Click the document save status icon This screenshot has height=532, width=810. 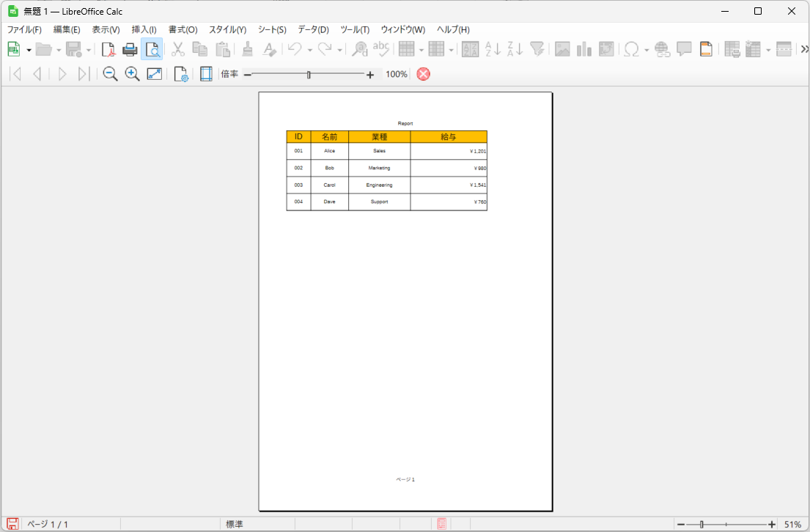(12, 525)
